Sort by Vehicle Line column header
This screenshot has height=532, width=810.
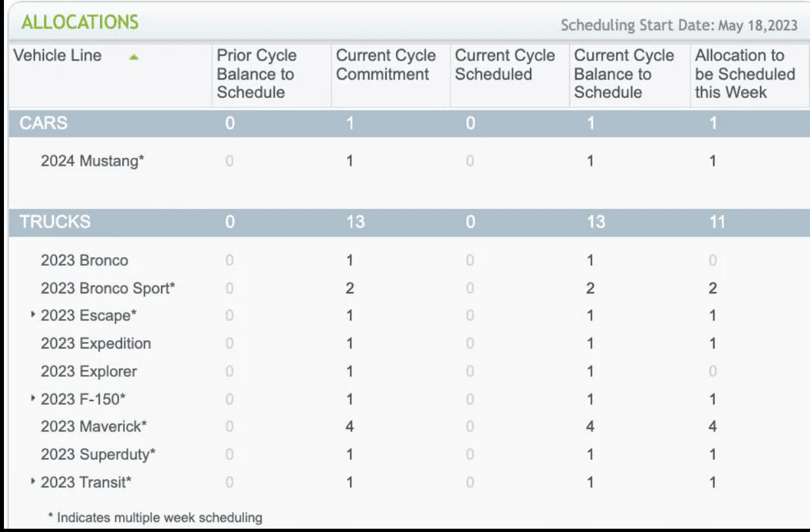coord(58,55)
